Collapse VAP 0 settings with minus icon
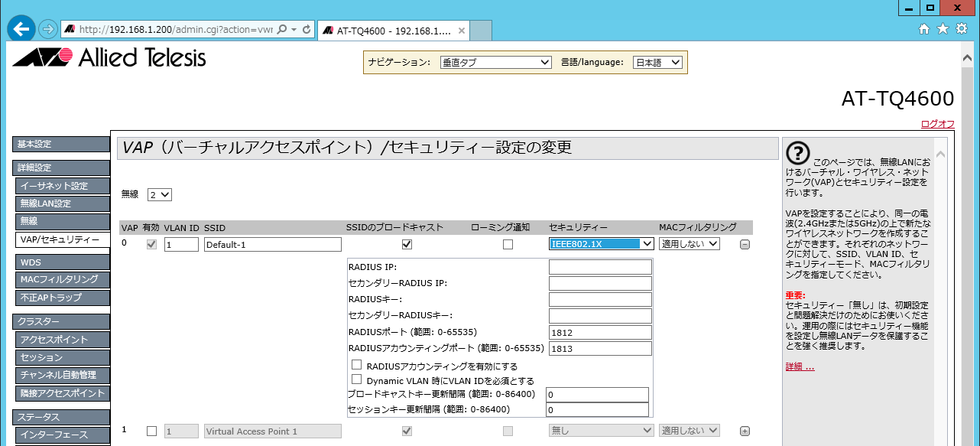This screenshot has width=980, height=446. coord(745,244)
